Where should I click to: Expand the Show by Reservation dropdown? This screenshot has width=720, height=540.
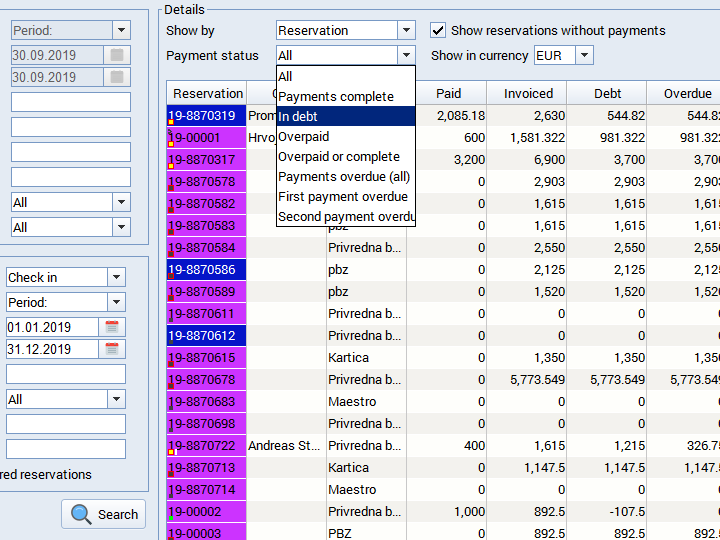[x=405, y=31]
